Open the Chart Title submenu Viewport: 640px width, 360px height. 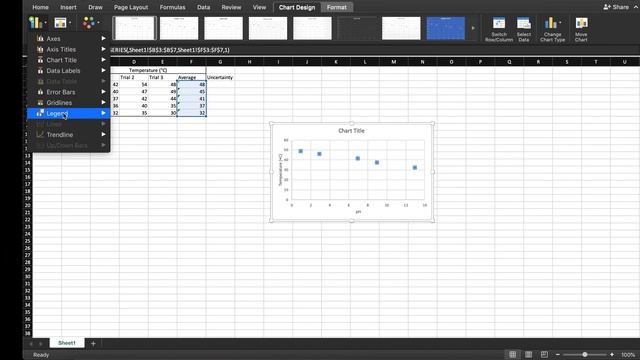[69, 60]
